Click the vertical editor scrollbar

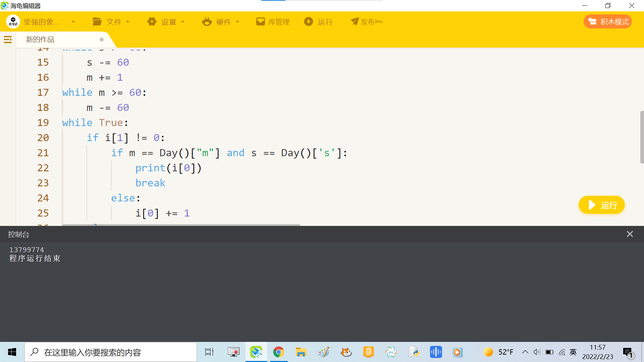pos(642,137)
